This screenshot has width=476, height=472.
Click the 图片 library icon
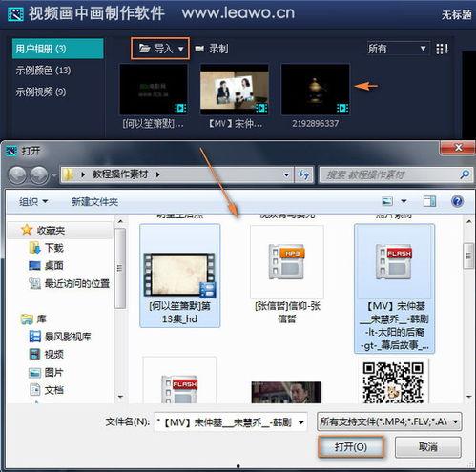click(34, 372)
